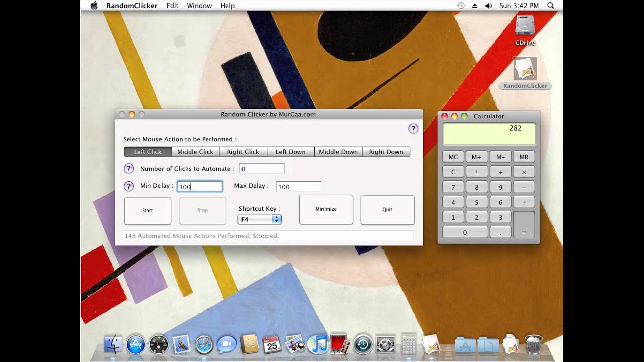Expand the Shortcut Key F4 dropdown
The image size is (644, 362).
(260, 219)
